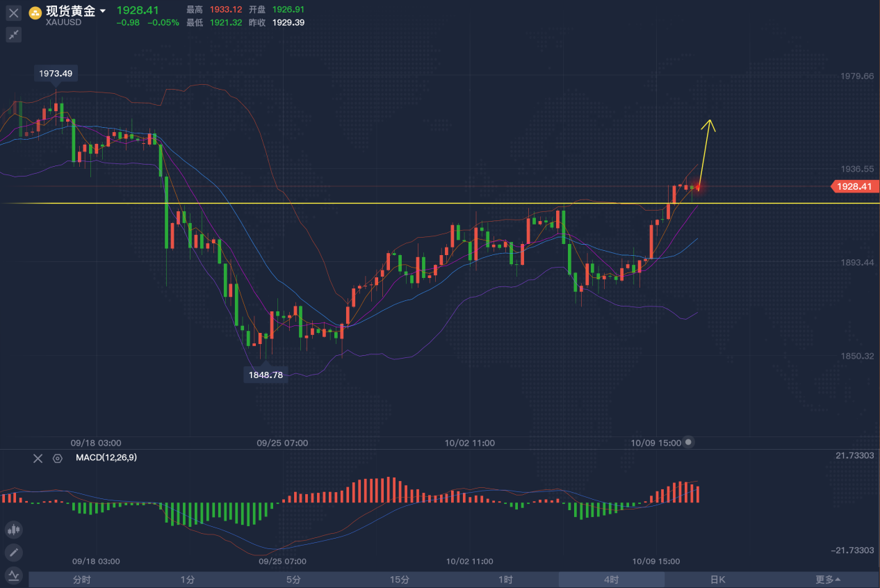Switch to the 日K daily chart
The image size is (880, 588).
(717, 580)
